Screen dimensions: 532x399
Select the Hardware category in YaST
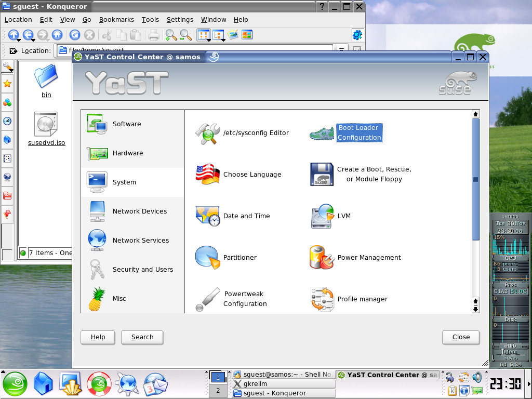[x=132, y=153]
